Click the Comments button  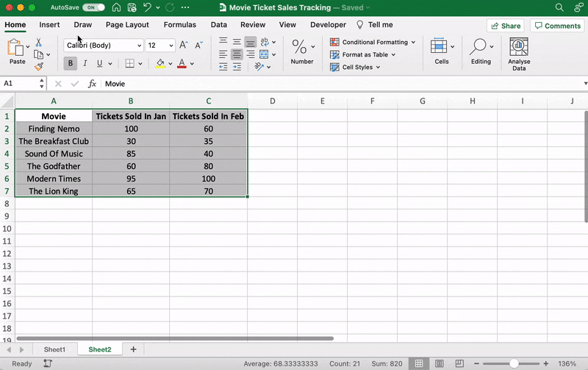(558, 26)
